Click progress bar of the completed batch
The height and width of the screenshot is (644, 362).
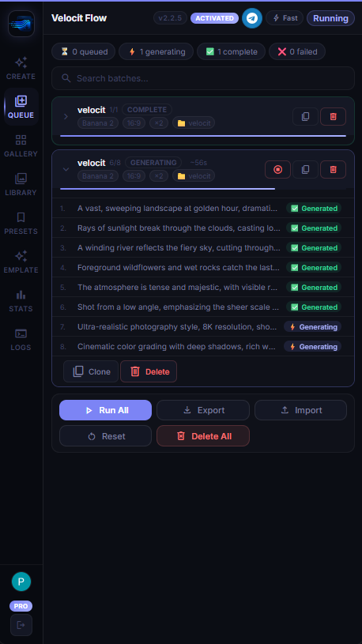203,136
